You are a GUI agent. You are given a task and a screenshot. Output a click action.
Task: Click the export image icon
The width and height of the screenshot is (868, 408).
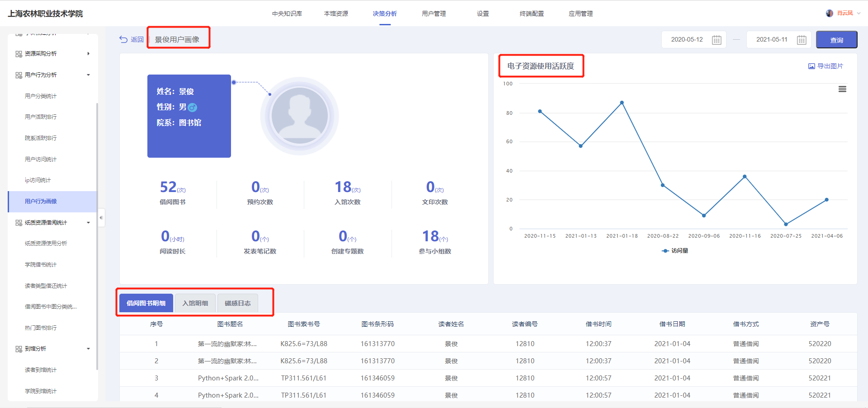(811, 66)
